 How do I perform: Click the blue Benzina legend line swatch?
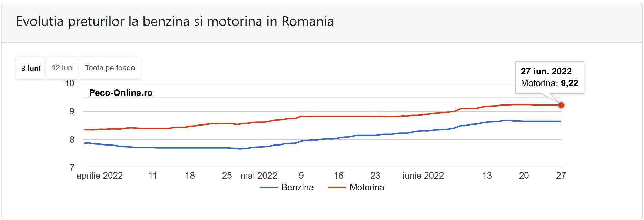pyautogui.click(x=269, y=187)
